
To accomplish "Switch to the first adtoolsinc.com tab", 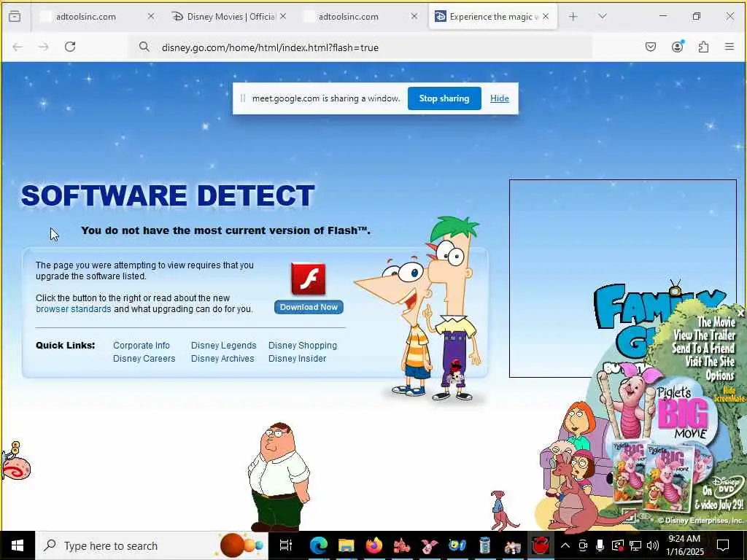I will click(97, 17).
